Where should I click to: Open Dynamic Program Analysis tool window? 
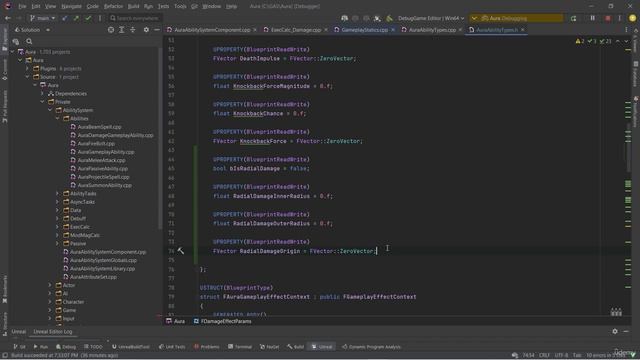point(371,347)
